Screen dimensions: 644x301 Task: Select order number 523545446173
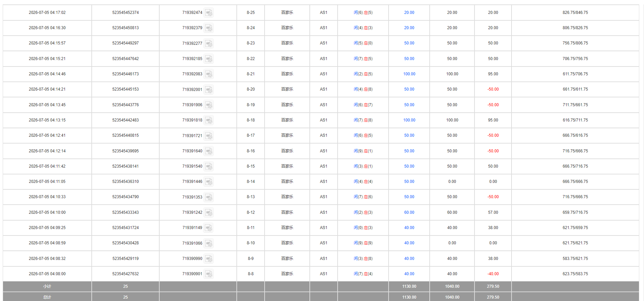125,74
